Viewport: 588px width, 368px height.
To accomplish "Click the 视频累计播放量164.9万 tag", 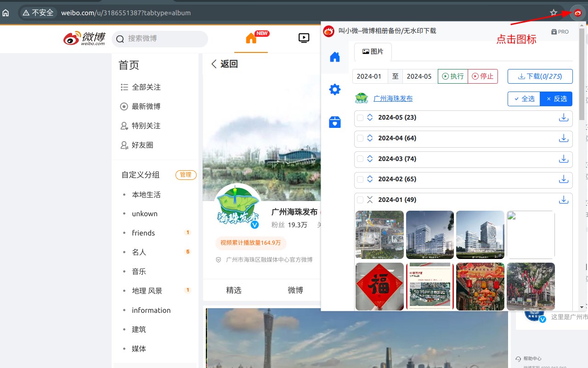I will (250, 243).
